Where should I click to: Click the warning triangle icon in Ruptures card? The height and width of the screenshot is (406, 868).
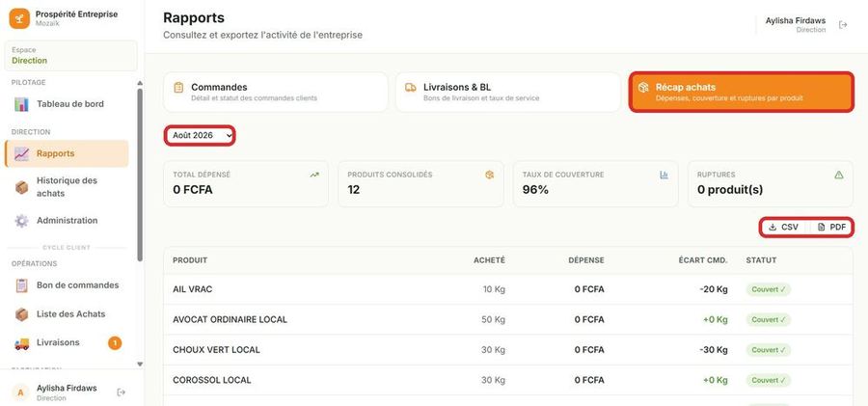tap(839, 175)
